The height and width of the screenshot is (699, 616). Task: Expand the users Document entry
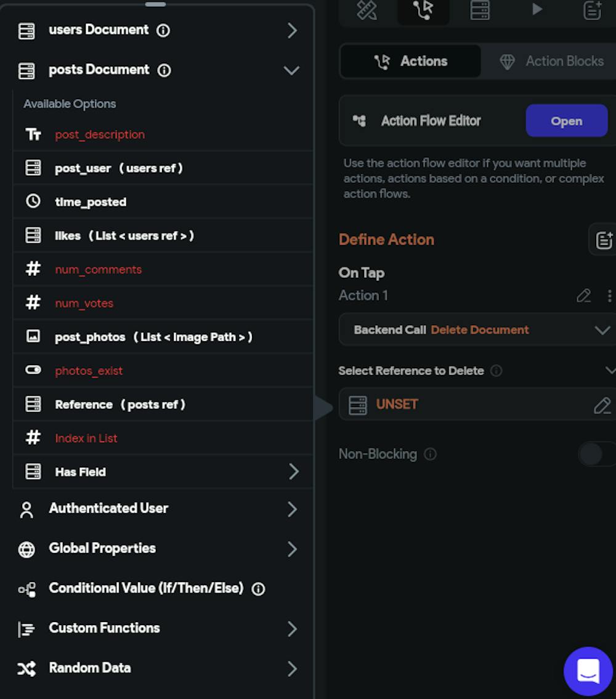[x=291, y=30]
